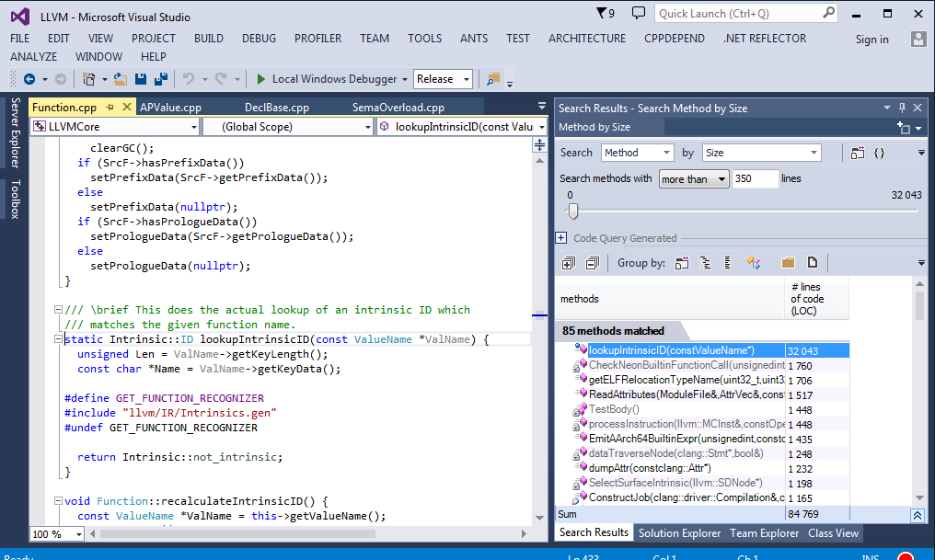Viewport: 935px width, 560px height.
Task: Collapse the lookupIntrinsicID function outline
Action: point(58,339)
